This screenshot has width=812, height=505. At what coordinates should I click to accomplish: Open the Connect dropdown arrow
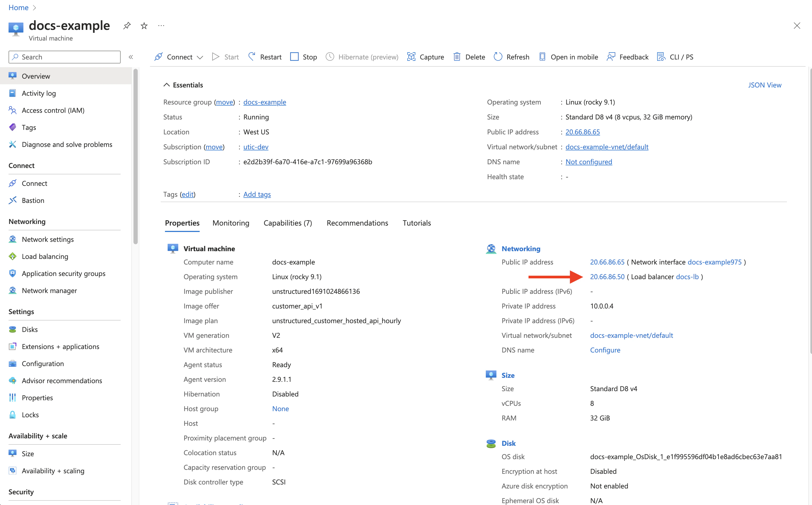[x=200, y=57]
